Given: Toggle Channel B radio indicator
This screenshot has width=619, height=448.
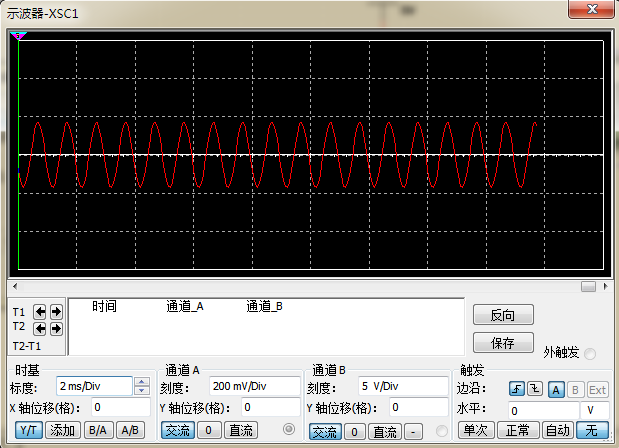Looking at the screenshot, I should pos(442,431).
